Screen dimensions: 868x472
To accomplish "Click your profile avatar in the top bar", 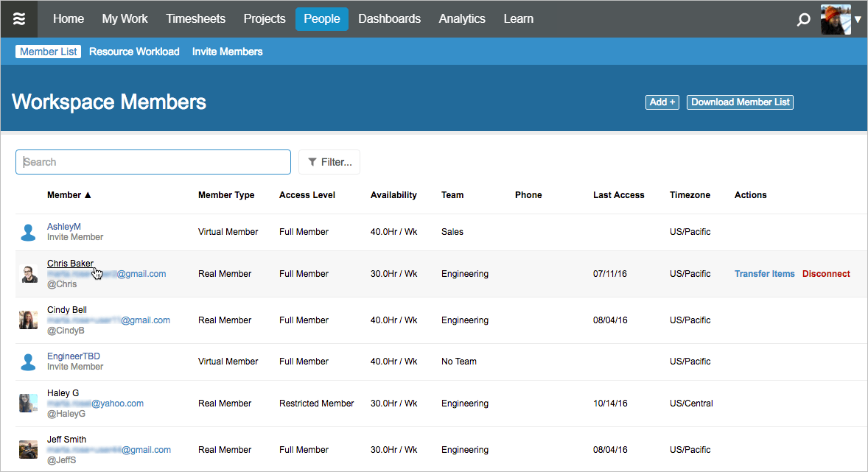I will [x=835, y=18].
